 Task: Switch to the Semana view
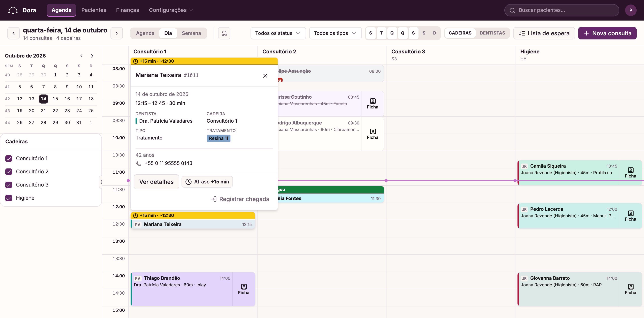pos(191,33)
